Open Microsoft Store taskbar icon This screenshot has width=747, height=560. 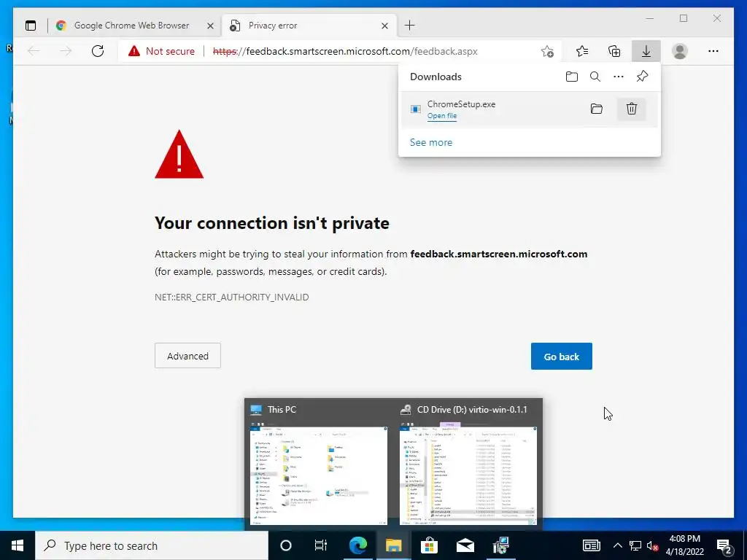coord(429,545)
